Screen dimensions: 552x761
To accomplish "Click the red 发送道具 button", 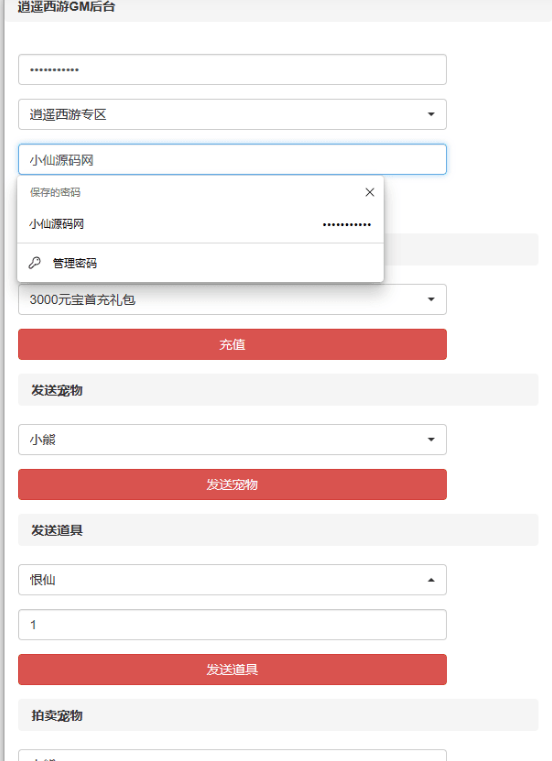I will point(232,670).
